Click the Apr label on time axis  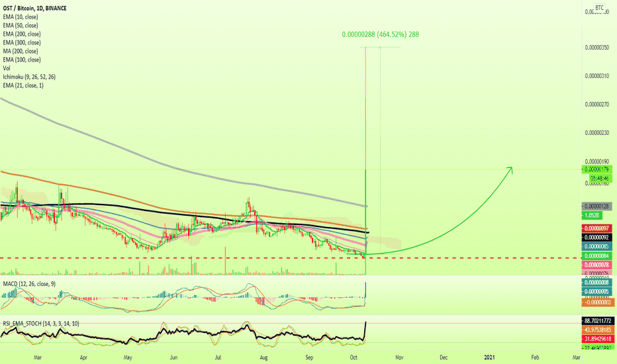point(83,357)
